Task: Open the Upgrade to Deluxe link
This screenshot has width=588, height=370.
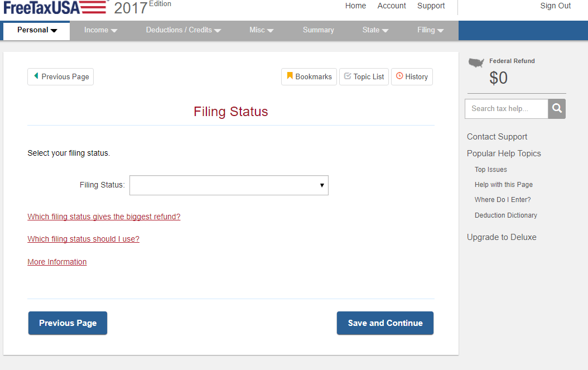Action: [502, 237]
